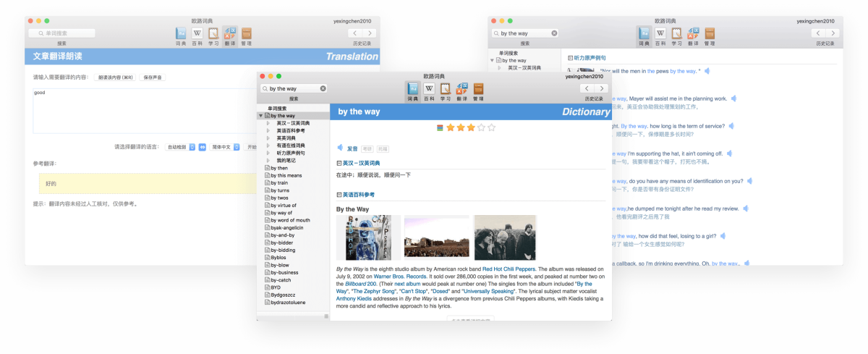Expand 我的笔记 in sidebar tree
The height and width of the screenshot is (354, 868).
click(x=268, y=161)
